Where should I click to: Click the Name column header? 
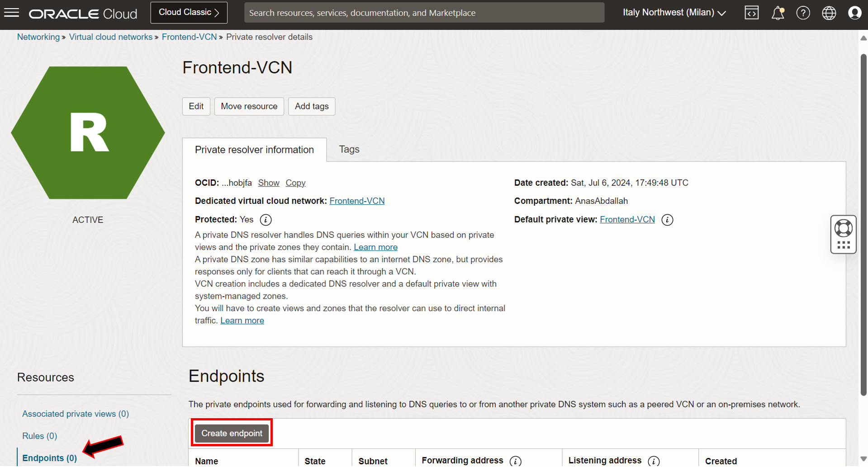[x=207, y=461]
